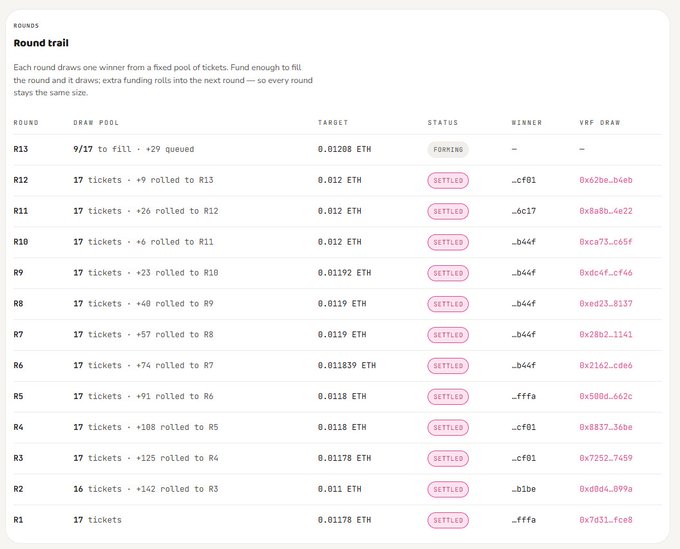Click the WINNER column header
This screenshot has width=680, height=549.
click(x=526, y=123)
